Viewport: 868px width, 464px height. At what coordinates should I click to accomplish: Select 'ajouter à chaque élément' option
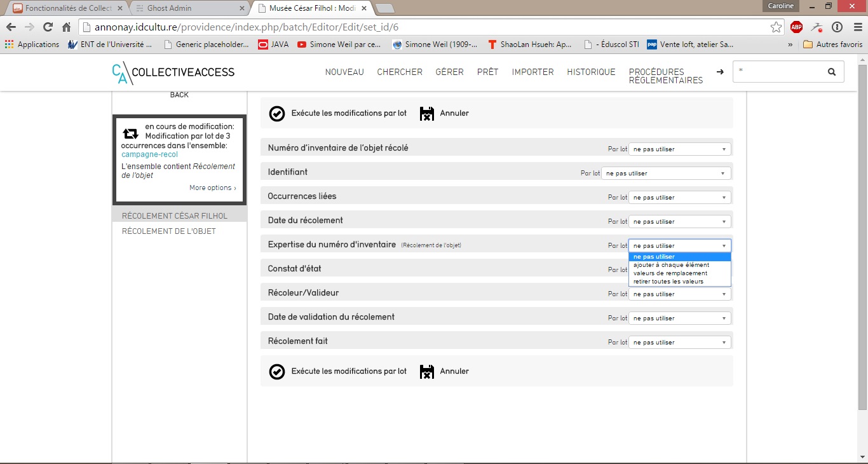tap(680, 265)
